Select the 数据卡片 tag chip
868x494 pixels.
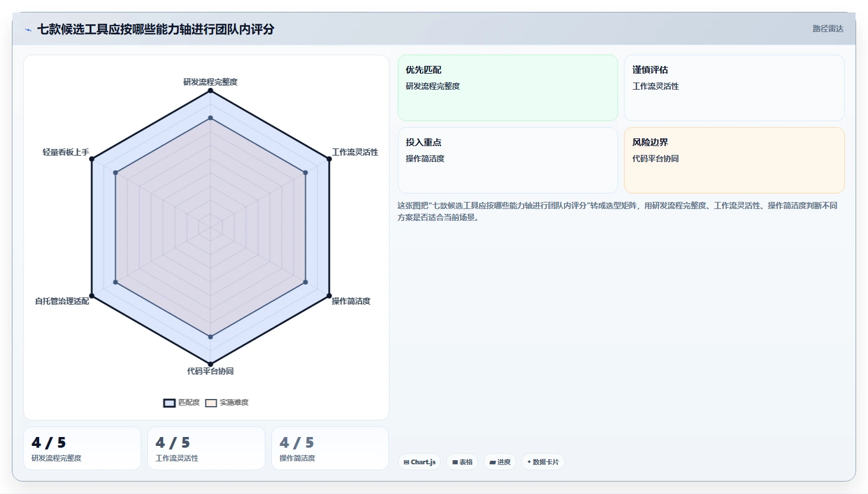pyautogui.click(x=543, y=462)
